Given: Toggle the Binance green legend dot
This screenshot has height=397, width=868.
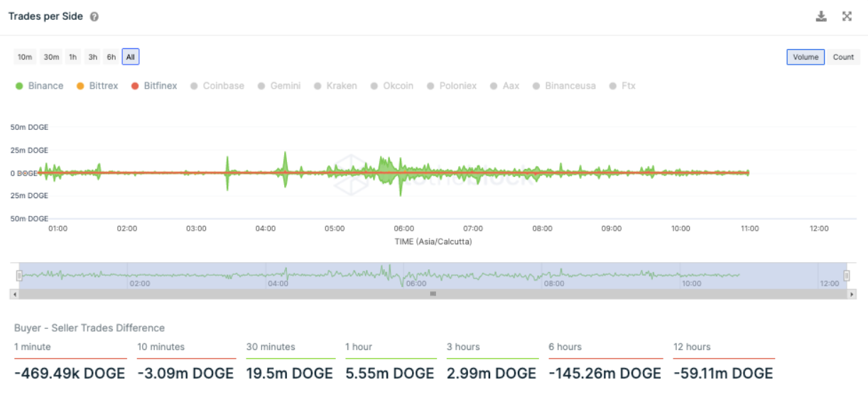Looking at the screenshot, I should tap(20, 86).
